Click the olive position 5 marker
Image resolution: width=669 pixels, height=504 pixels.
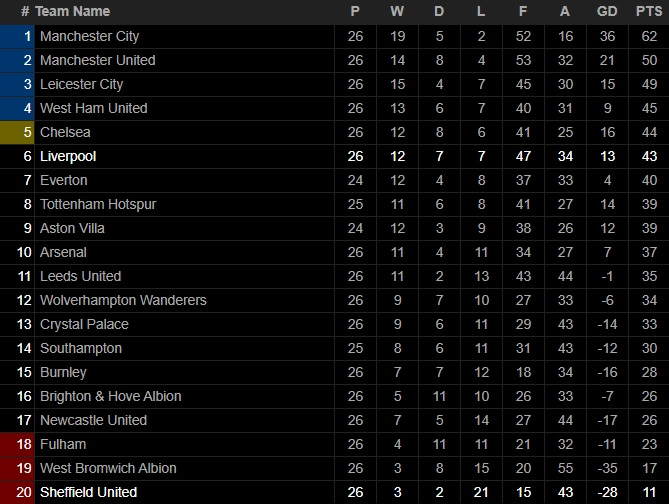tap(17, 132)
